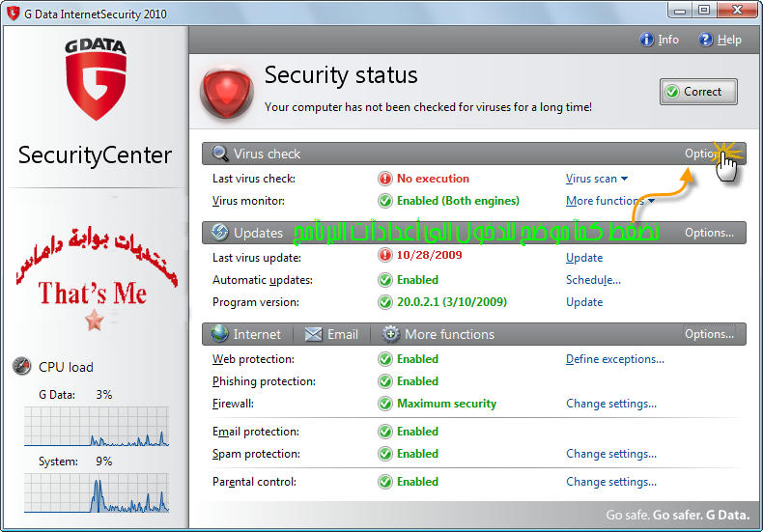This screenshot has width=763, height=532.
Task: Open the Email tab
Action: tap(331, 334)
